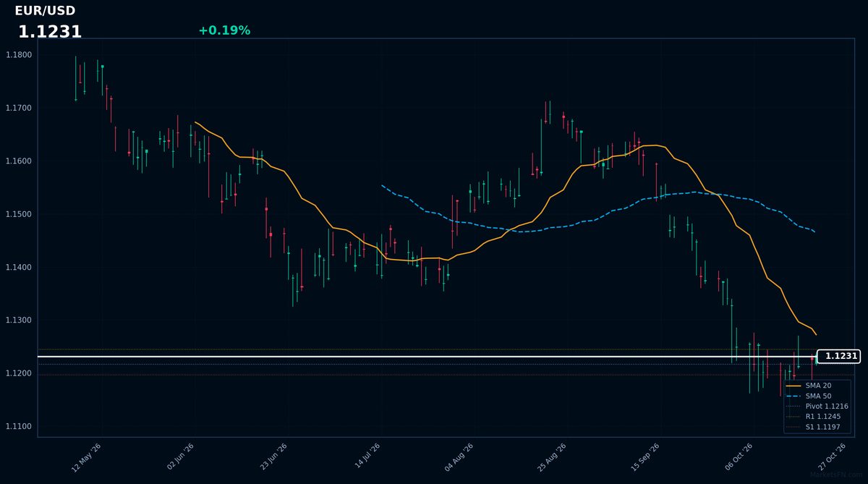The image size is (868, 484).
Task: Click the 12 May '26 date label
Action: (x=86, y=457)
